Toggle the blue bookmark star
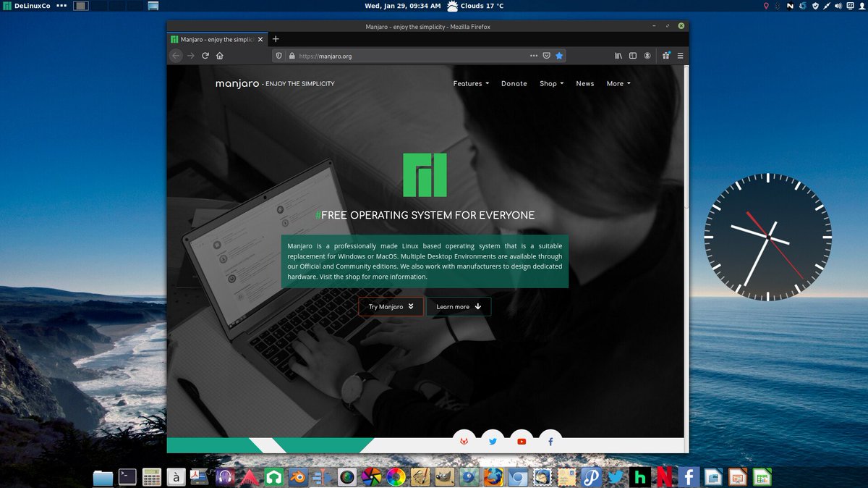This screenshot has width=868, height=488. coord(559,56)
